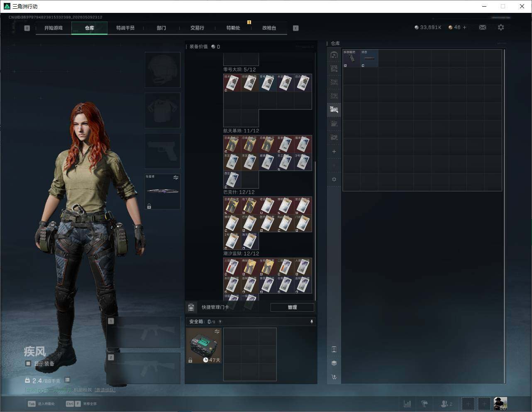Click the player avatar in bottom corner

(x=500, y=404)
